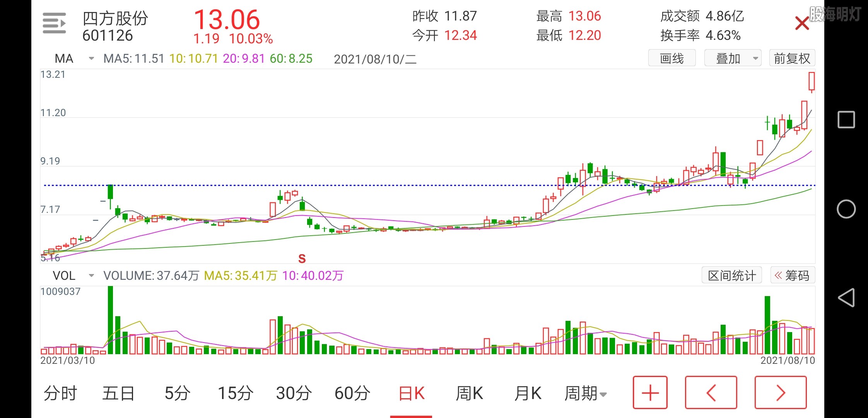Tap the volume MA5: 35.41万 value

click(x=241, y=276)
